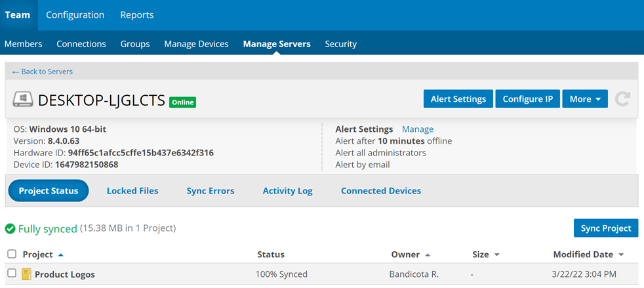Click the Product Logos project folder icon
This screenshot has width=644, height=288.
pos(27,274)
